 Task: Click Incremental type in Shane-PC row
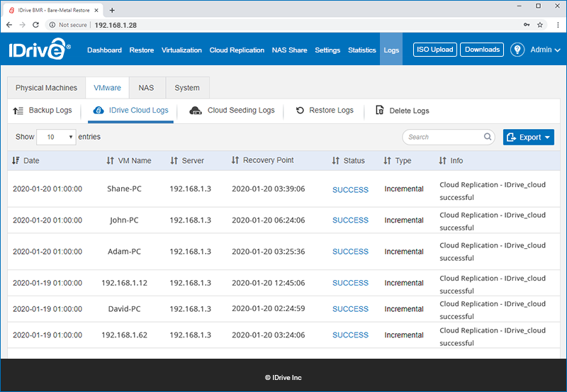tap(404, 189)
